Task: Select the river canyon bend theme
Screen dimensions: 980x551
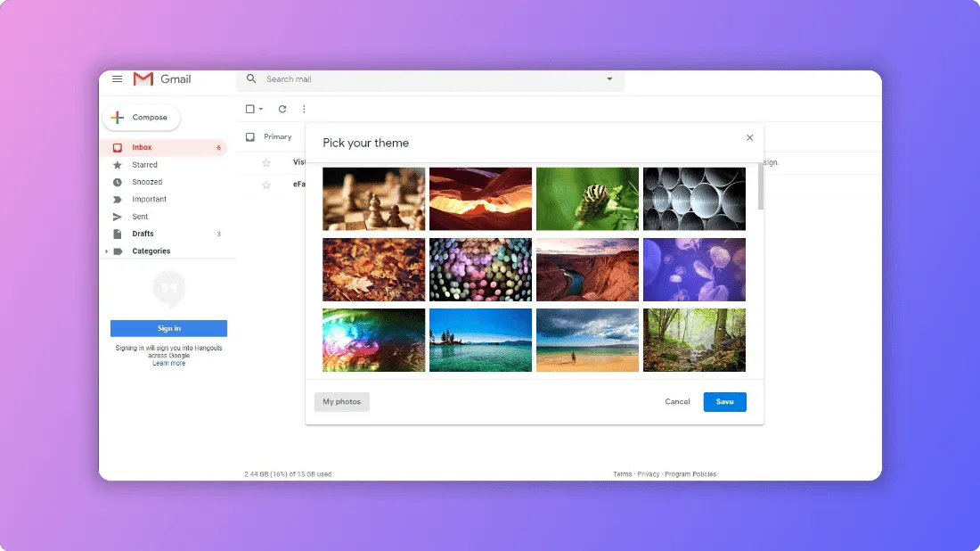Action: (587, 269)
